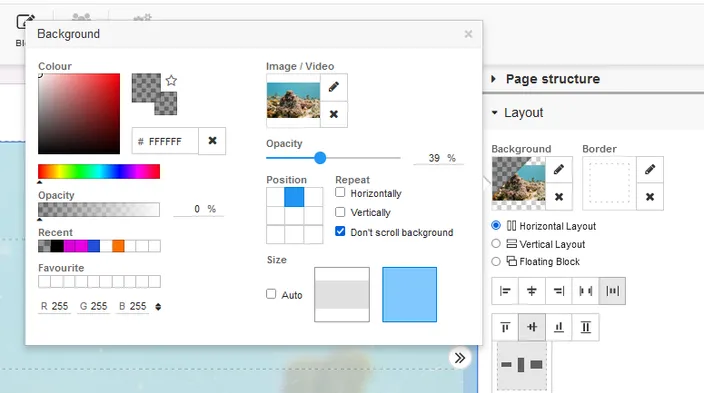Image resolution: width=704 pixels, height=393 pixels.
Task: Pick a shade in the red colour square
Action: [79, 114]
